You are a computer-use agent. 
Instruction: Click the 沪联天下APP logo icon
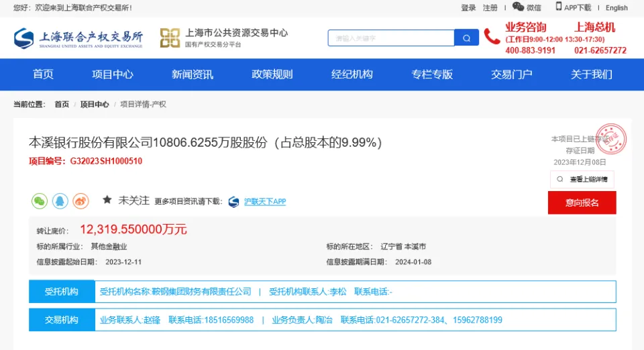pos(233,201)
